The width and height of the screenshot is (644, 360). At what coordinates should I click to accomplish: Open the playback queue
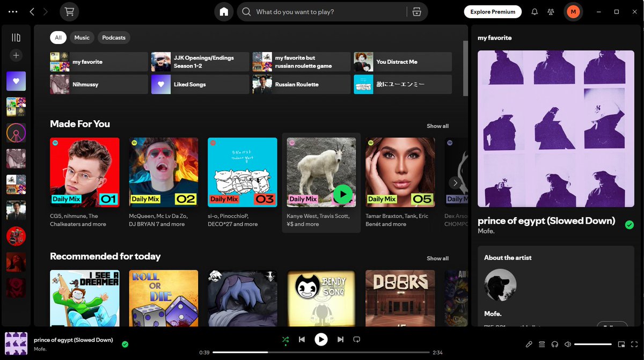(x=542, y=344)
